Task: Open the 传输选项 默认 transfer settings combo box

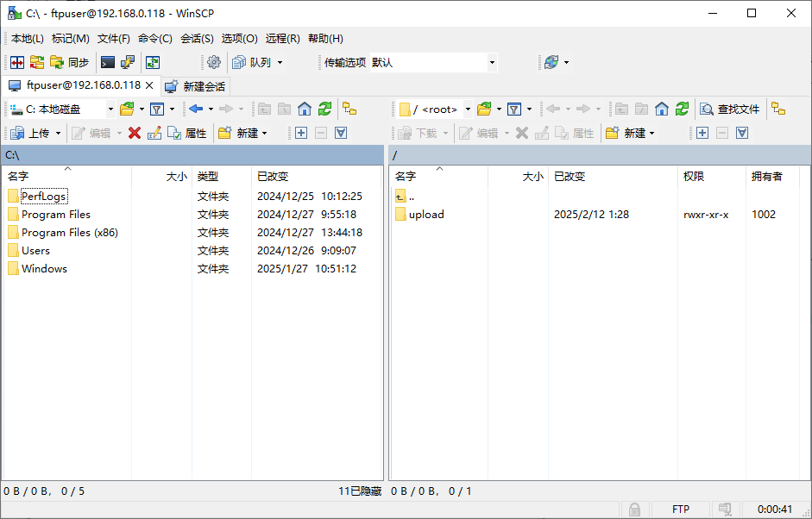Action: pyautogui.click(x=433, y=63)
